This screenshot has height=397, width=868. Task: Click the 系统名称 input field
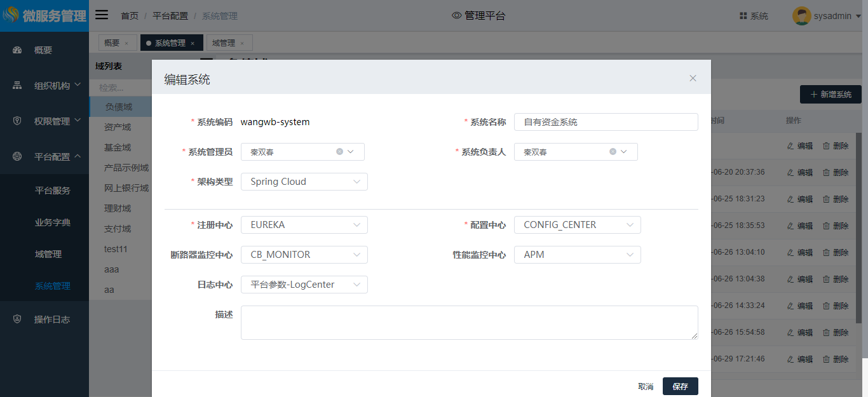(x=606, y=122)
